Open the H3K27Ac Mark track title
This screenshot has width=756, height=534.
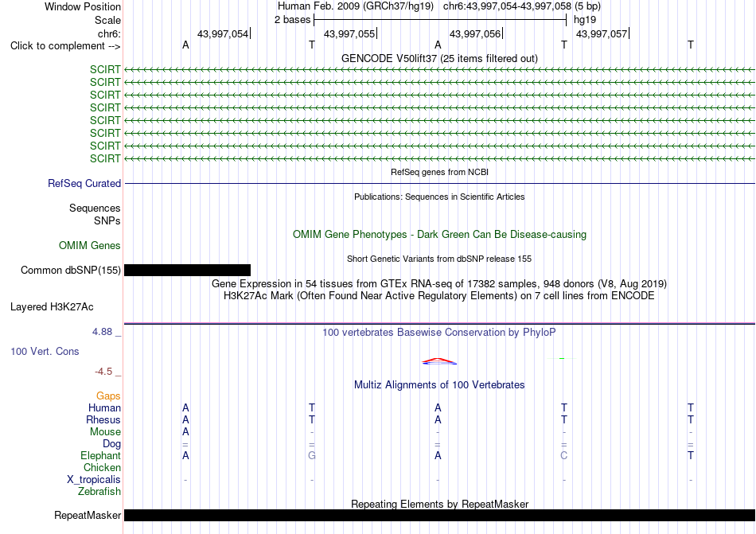click(x=439, y=295)
